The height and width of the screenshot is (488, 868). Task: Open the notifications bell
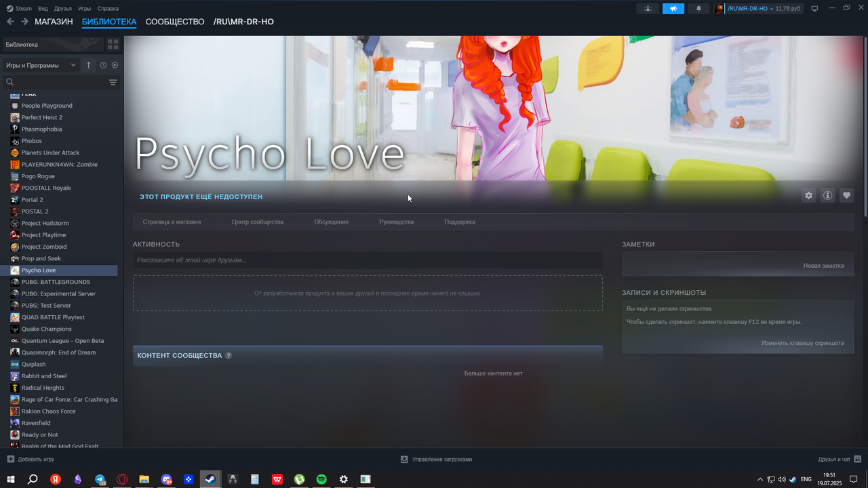699,9
